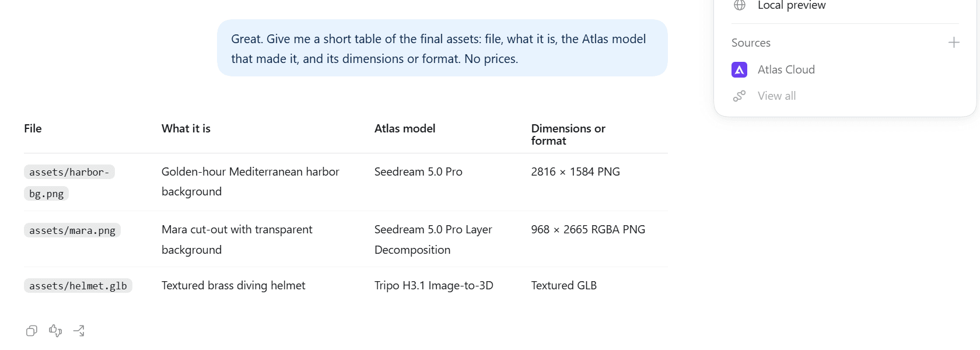Click the globe icon beside Local preview

pyautogui.click(x=740, y=5)
